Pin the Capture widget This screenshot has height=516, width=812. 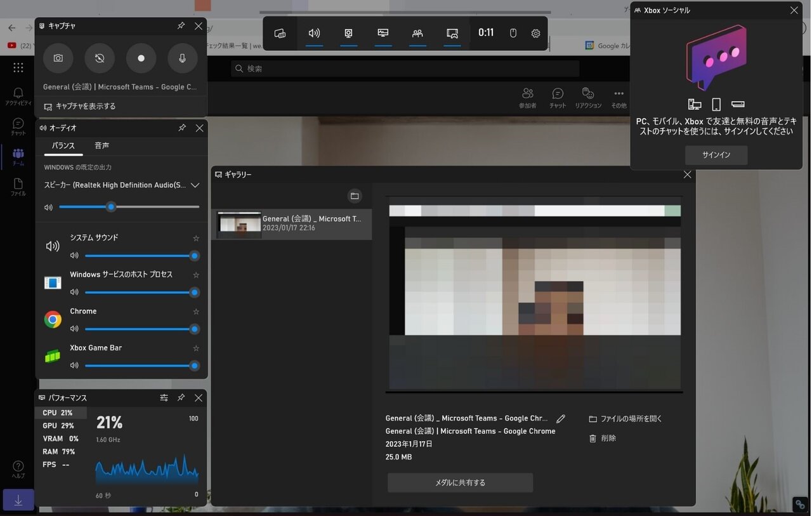point(181,26)
